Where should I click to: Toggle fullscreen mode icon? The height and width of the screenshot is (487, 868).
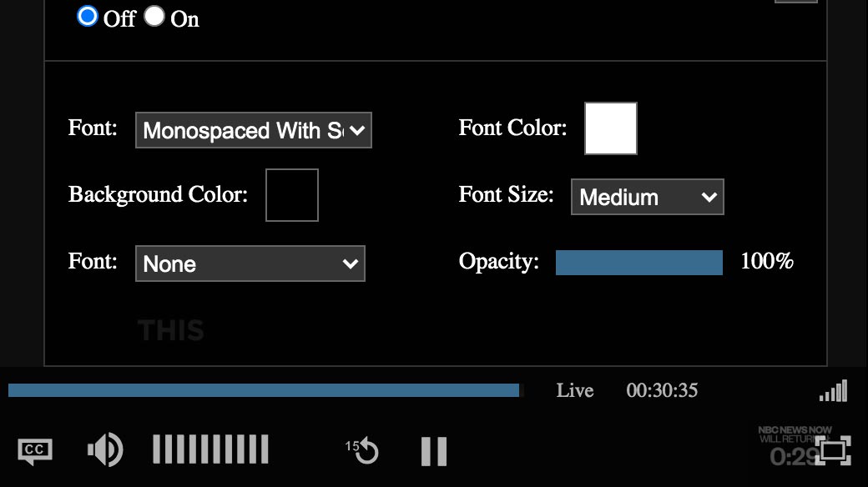[835, 450]
